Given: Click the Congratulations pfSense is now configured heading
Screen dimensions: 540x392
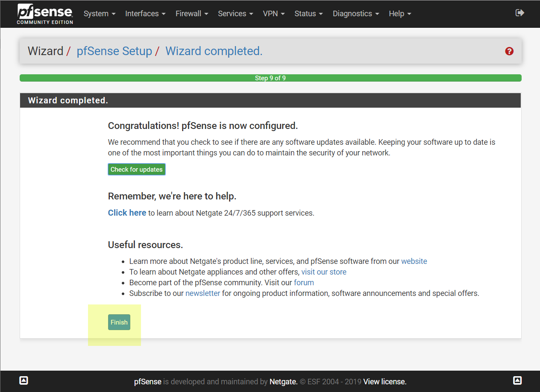Looking at the screenshot, I should point(203,126).
